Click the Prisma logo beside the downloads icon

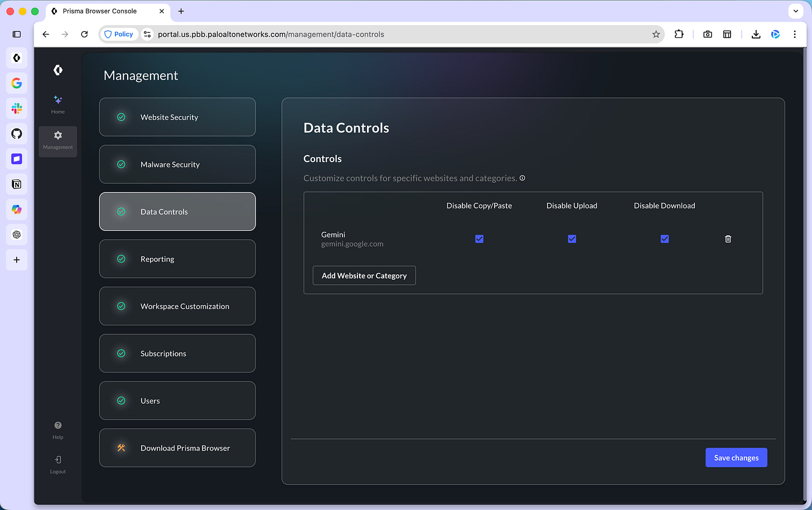tap(775, 34)
